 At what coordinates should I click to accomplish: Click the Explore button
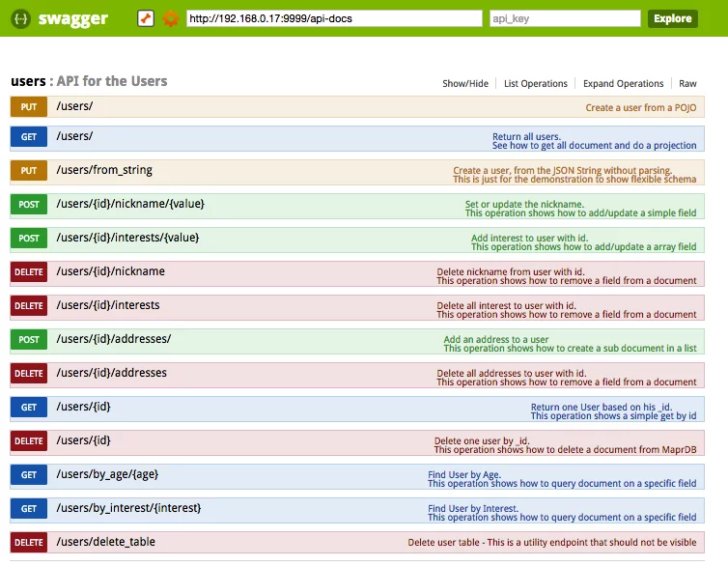point(673,18)
